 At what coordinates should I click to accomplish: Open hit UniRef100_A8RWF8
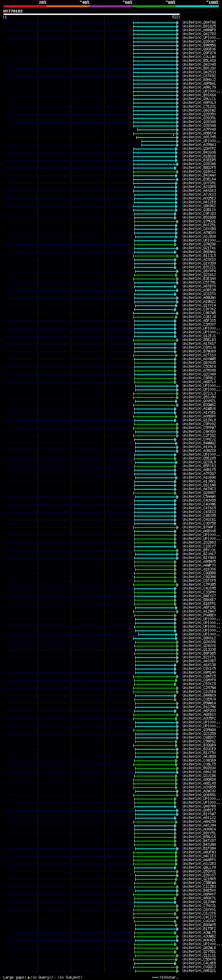coord(199,30)
